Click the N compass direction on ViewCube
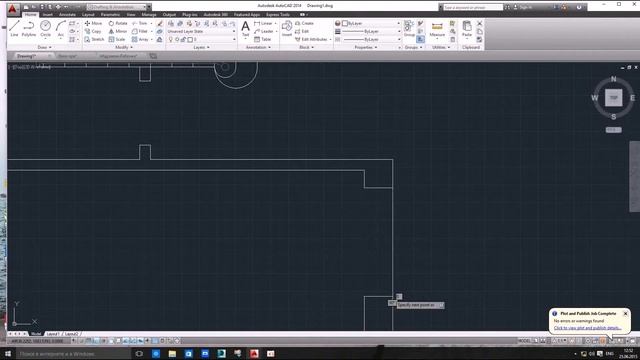Screen dimensions: 640x360 point(613,79)
